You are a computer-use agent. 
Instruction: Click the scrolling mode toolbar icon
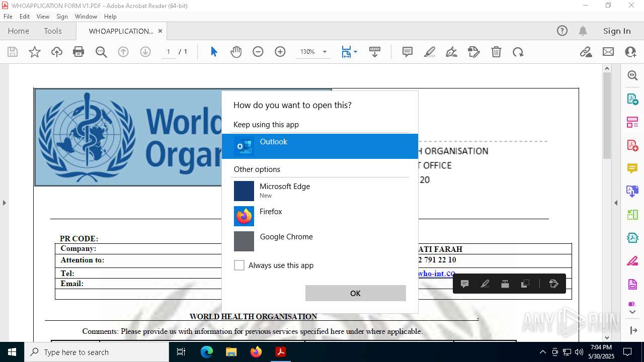pyautogui.click(x=375, y=52)
